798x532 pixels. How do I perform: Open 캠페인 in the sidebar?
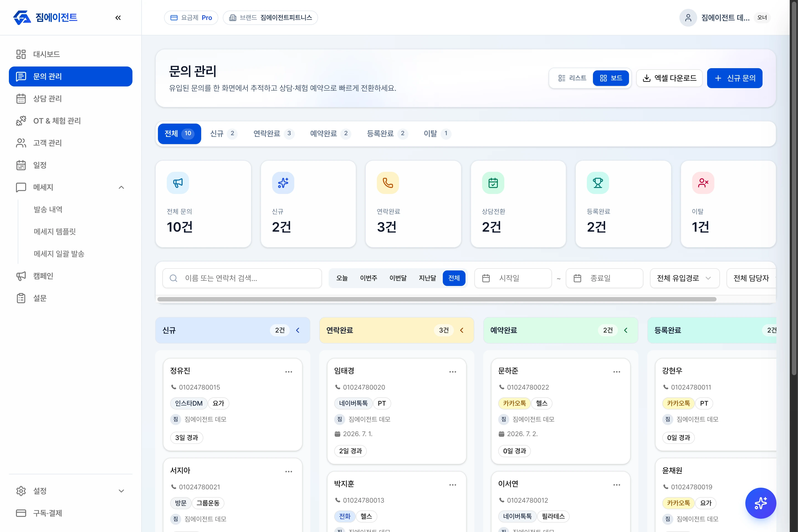[71, 276]
